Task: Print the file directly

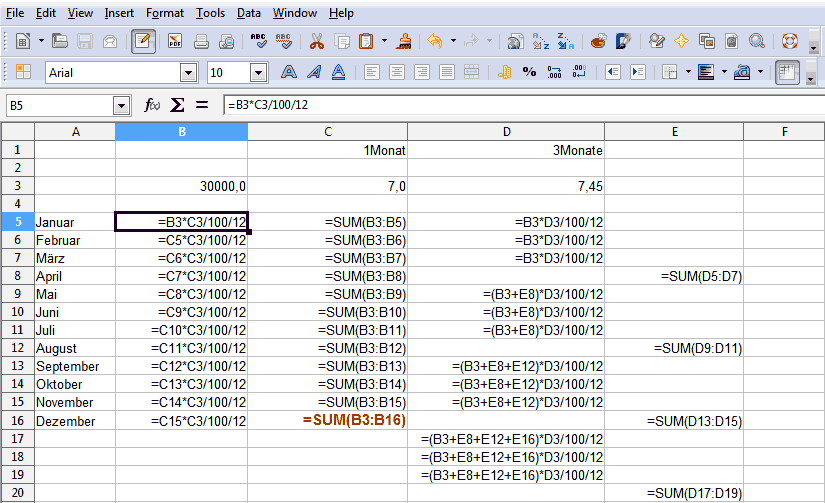Action: coord(201,41)
